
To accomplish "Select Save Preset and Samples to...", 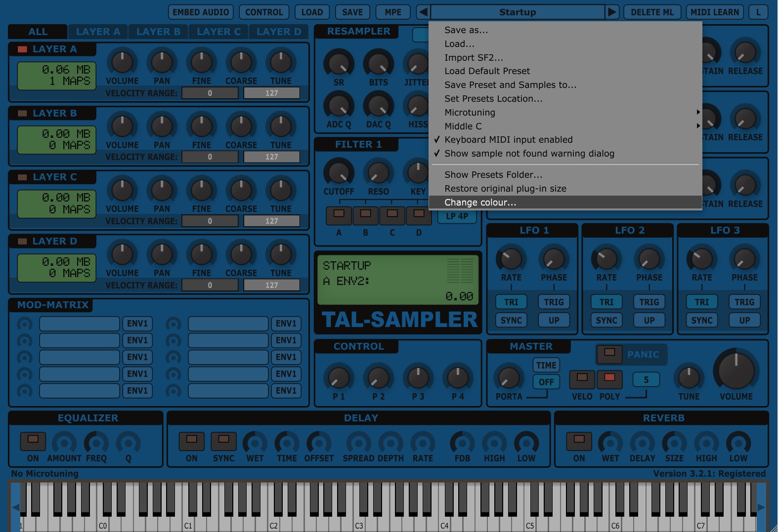I will point(565,85).
